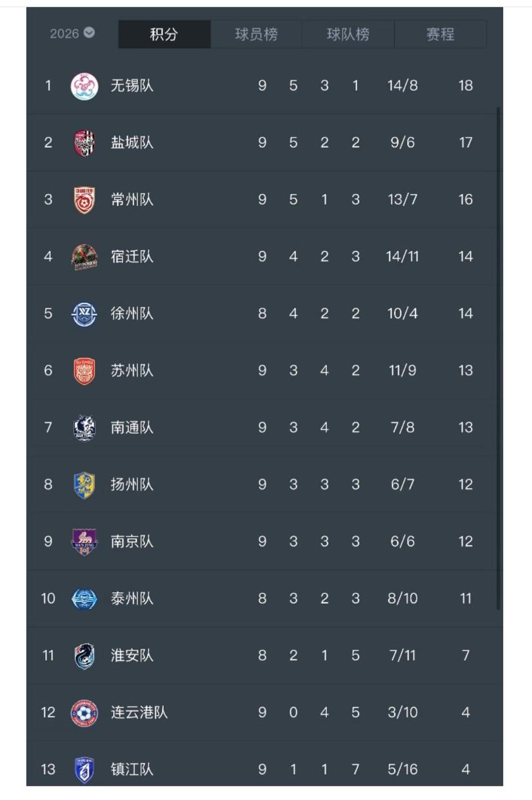This screenshot has width=532, height=800.
Task: Click the 镇江队 team row
Action: [x=264, y=769]
